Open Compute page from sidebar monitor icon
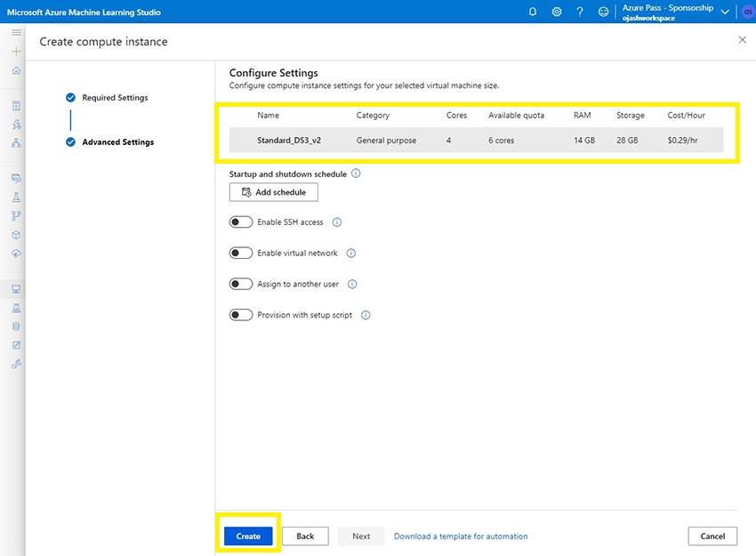Screen dimensions: 756x556 16,289
